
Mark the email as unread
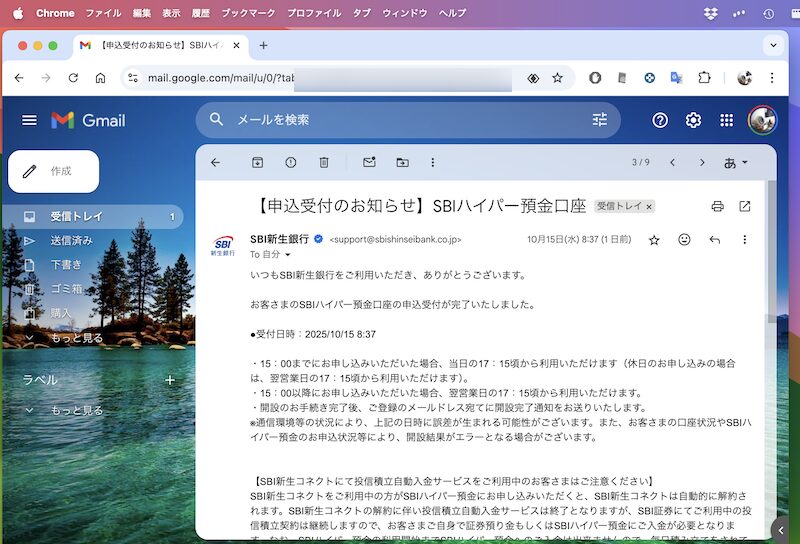(369, 162)
